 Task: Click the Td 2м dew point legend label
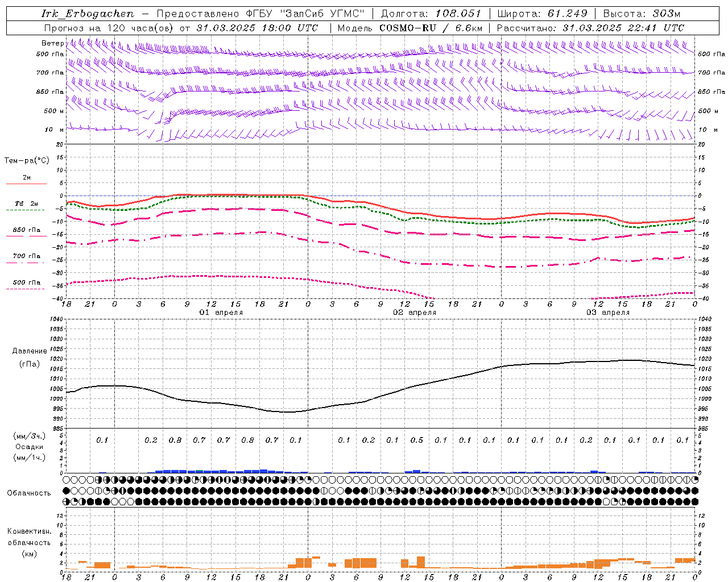pyautogui.click(x=27, y=203)
